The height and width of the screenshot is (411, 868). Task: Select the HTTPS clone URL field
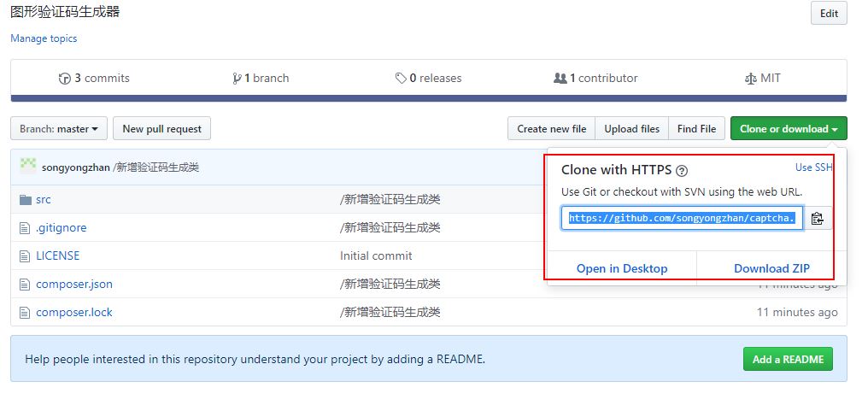point(682,219)
